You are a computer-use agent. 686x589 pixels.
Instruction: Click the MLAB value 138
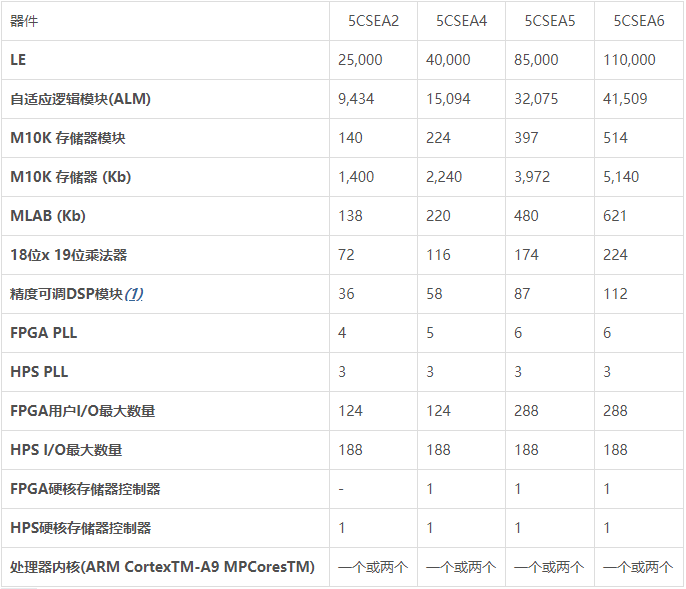click(350, 216)
